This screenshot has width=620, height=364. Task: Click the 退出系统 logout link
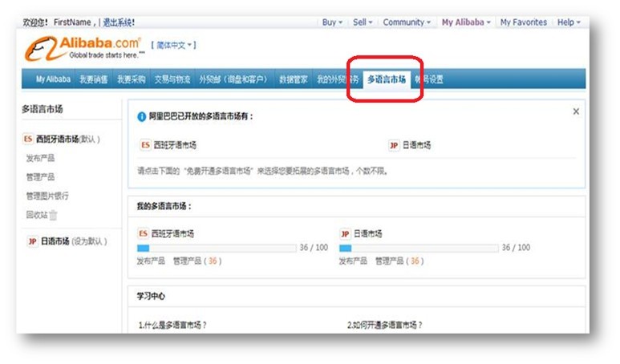click(x=117, y=22)
